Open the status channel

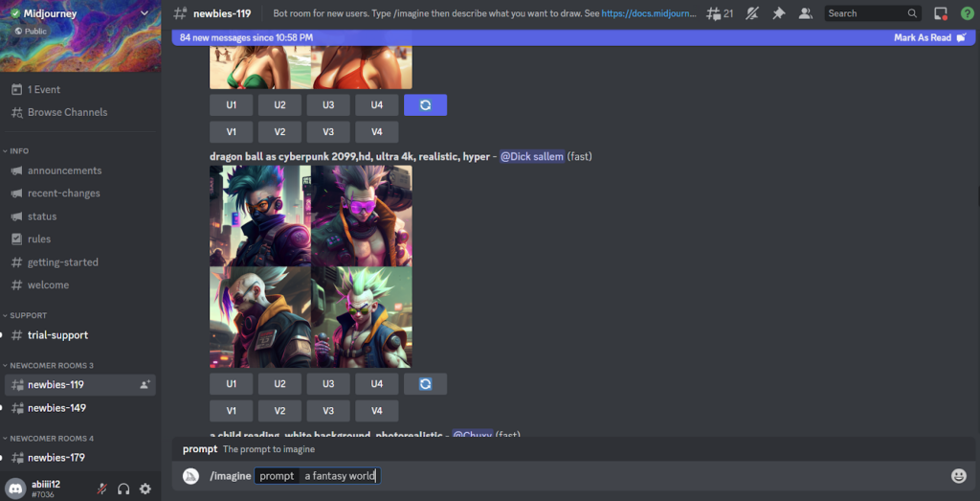pyautogui.click(x=42, y=216)
